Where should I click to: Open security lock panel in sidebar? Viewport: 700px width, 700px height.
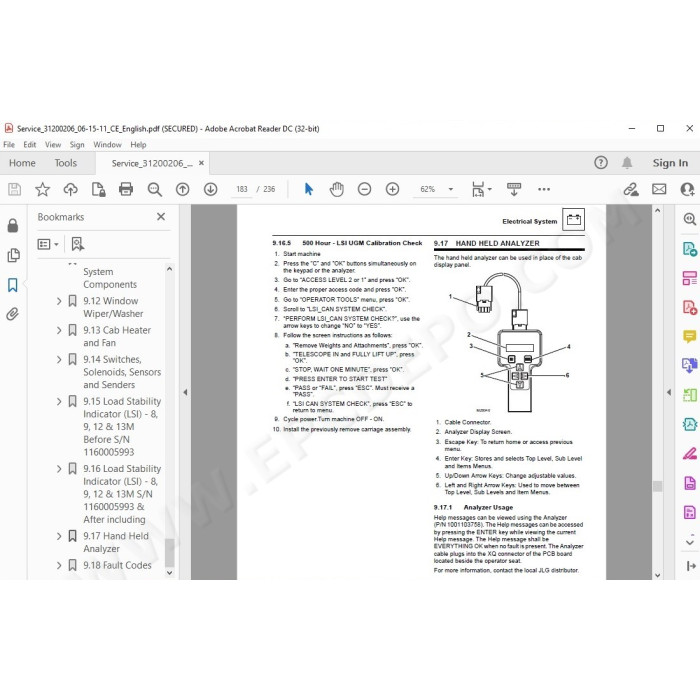point(13,225)
